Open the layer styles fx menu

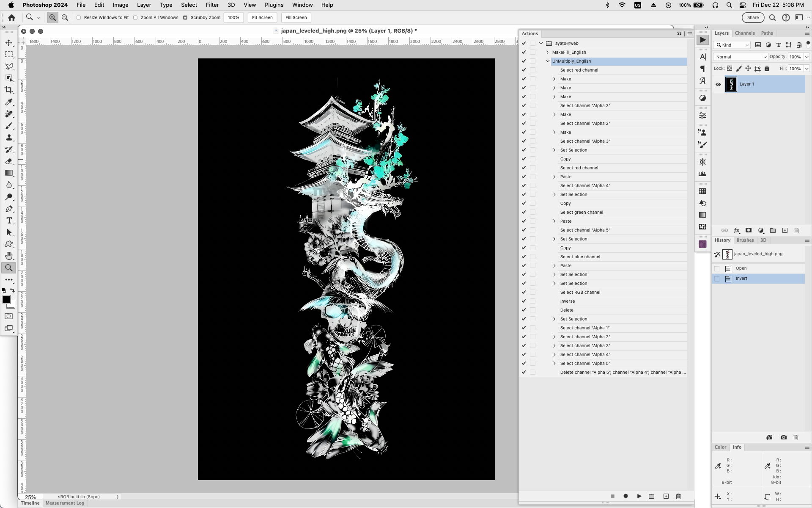point(737,230)
